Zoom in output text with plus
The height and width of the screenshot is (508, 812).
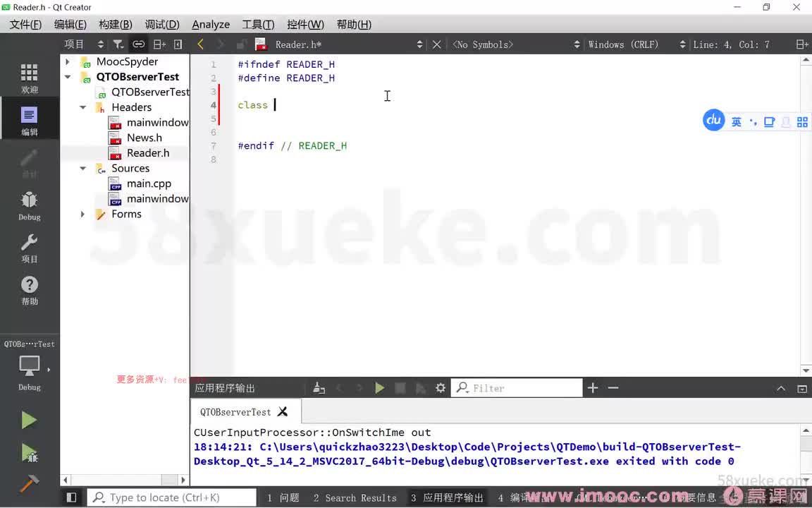pyautogui.click(x=593, y=388)
